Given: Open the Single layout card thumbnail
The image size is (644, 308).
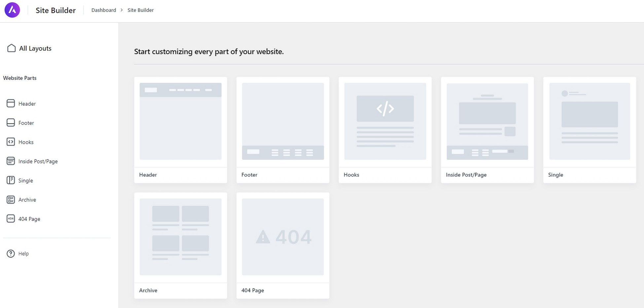Looking at the screenshot, I should pyautogui.click(x=590, y=121).
